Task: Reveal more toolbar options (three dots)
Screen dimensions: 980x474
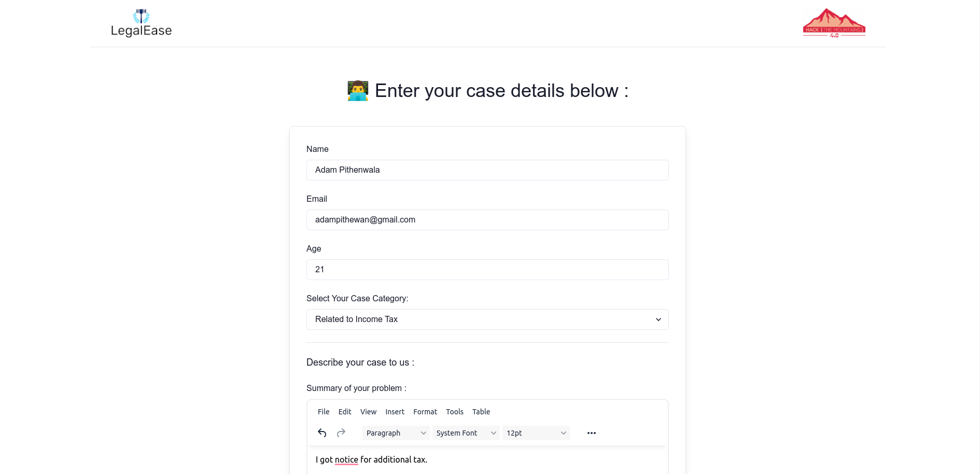Action: [x=592, y=433]
